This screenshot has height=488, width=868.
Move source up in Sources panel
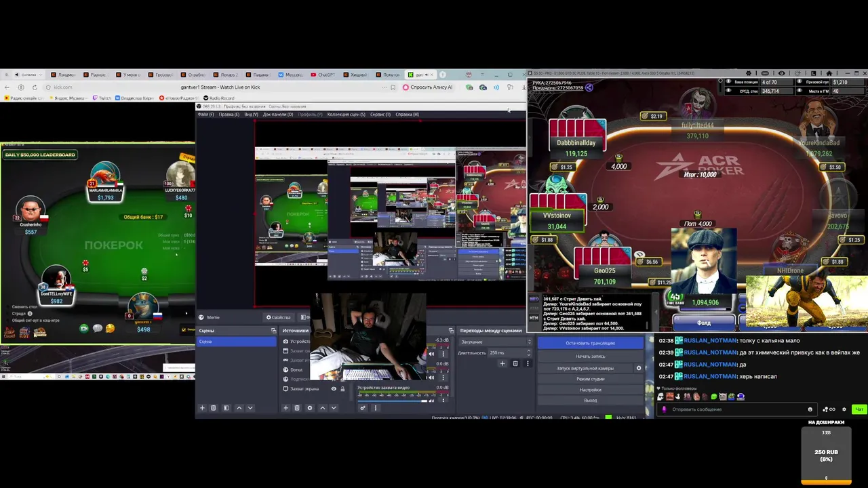click(322, 408)
